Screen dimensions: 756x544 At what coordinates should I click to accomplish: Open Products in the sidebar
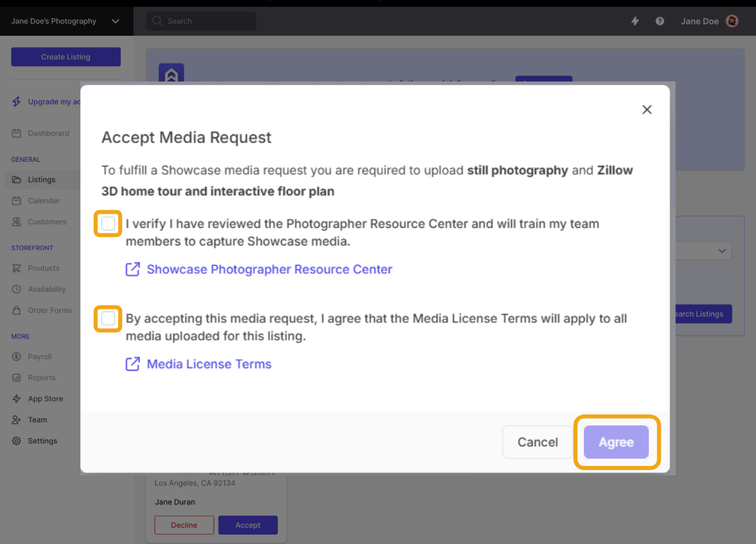click(x=44, y=268)
